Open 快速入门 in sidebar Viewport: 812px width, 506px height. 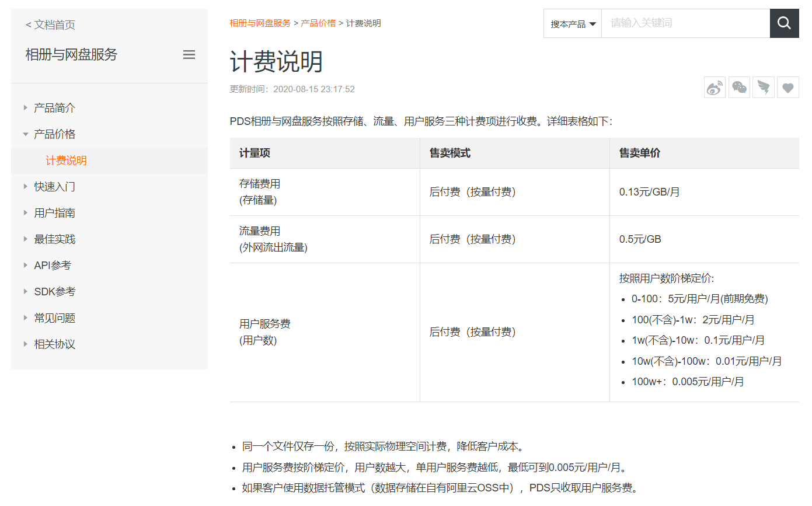[x=55, y=187]
